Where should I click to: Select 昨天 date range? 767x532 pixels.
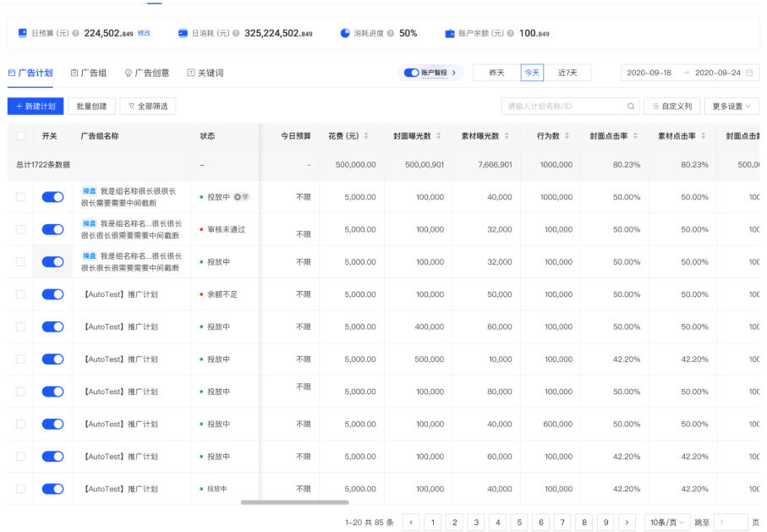tap(496, 73)
